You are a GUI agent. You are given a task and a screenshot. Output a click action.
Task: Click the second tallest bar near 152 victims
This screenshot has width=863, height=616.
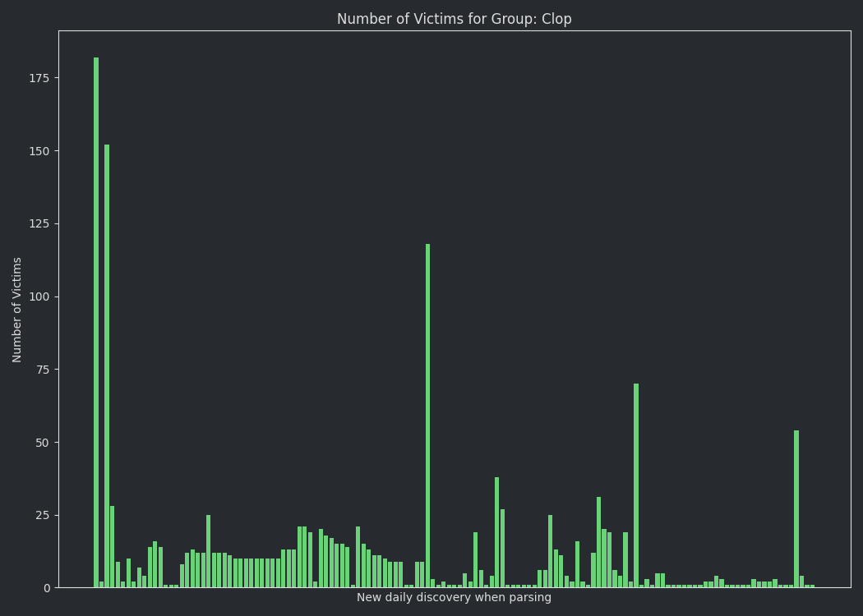[107, 366]
